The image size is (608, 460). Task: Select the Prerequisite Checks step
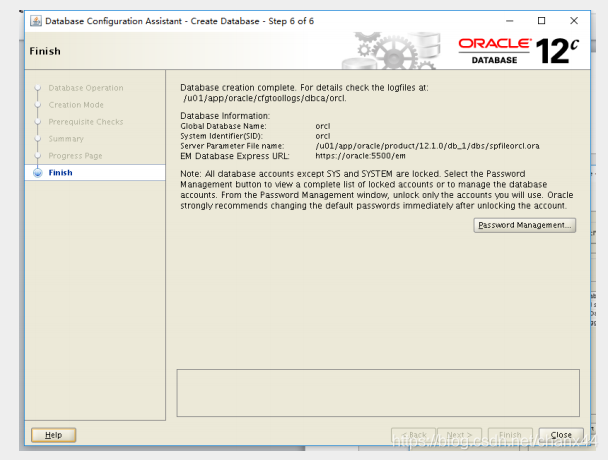pyautogui.click(x=86, y=122)
